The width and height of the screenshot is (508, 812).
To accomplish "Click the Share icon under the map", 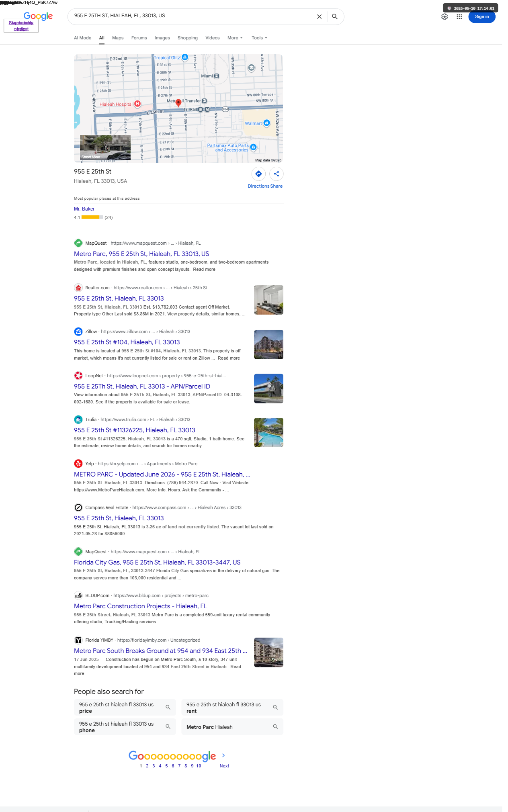I will click(x=277, y=174).
